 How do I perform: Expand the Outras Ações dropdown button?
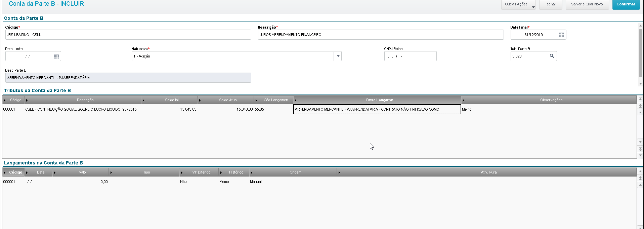(x=518, y=4)
